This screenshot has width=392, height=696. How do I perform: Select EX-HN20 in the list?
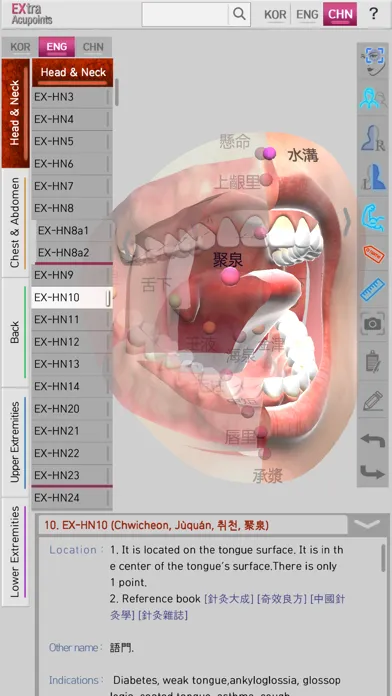pos(71,408)
